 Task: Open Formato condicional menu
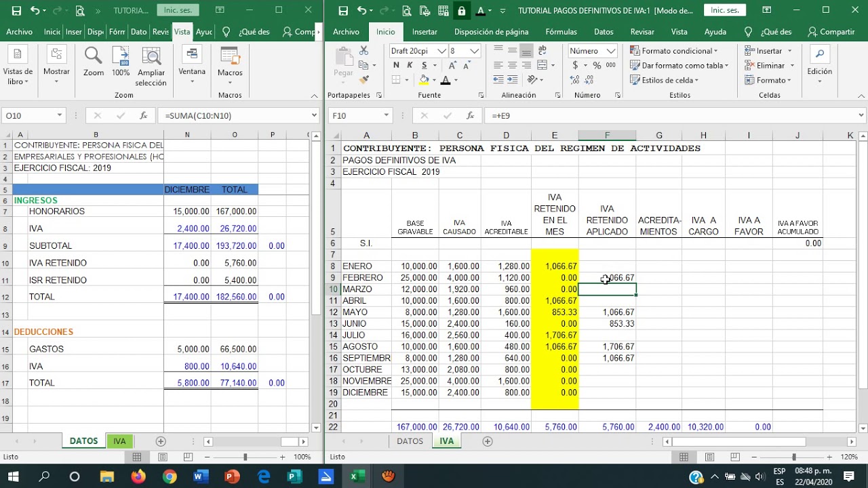[674, 51]
